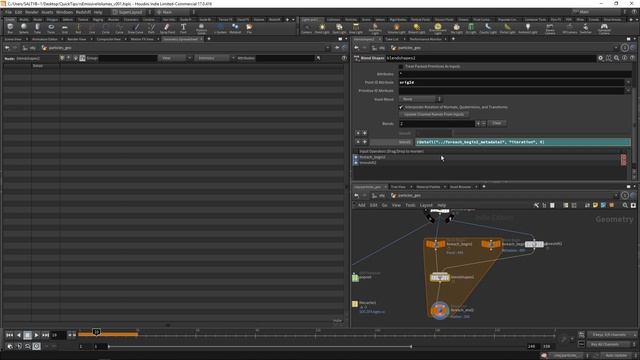640x360 pixels.
Task: Add an Environment Light from shelf
Action: click(438, 28)
